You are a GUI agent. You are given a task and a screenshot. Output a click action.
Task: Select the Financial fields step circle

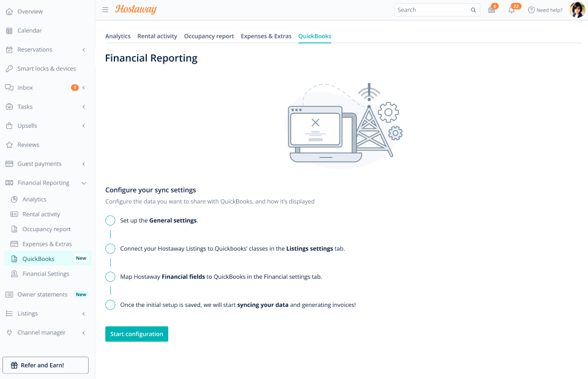tap(110, 277)
